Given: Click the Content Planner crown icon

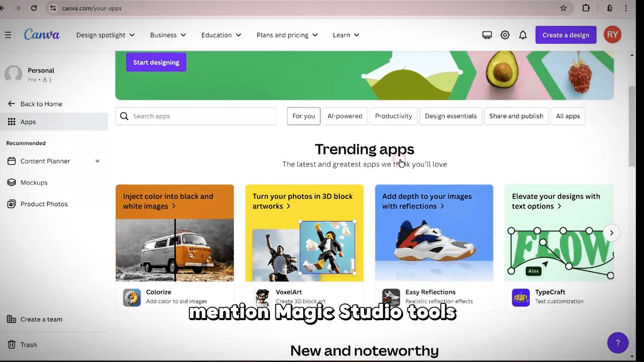Looking at the screenshot, I should pos(97,161).
